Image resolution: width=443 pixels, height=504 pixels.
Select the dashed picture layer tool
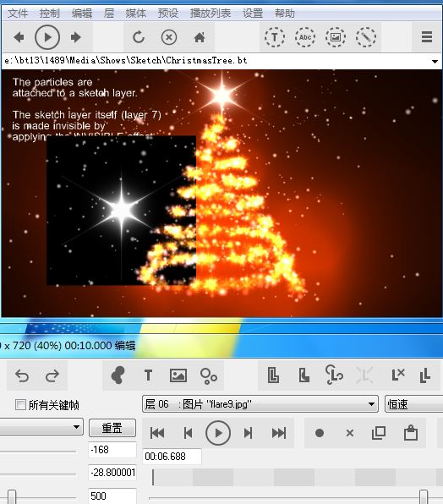[336, 37]
